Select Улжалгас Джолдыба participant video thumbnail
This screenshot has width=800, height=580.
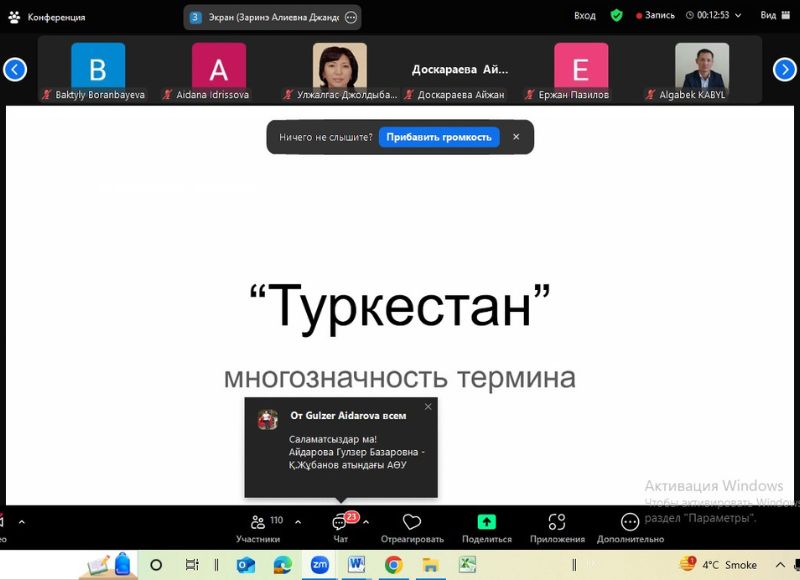pos(339,70)
